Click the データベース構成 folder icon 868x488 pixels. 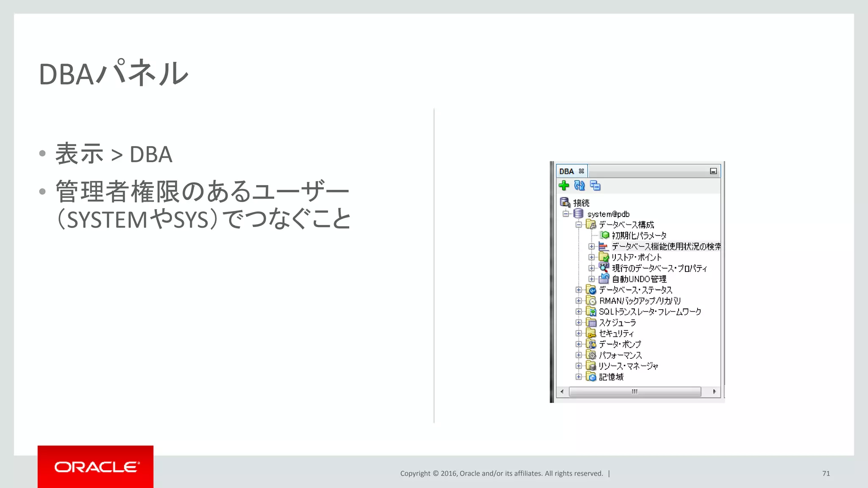click(591, 225)
